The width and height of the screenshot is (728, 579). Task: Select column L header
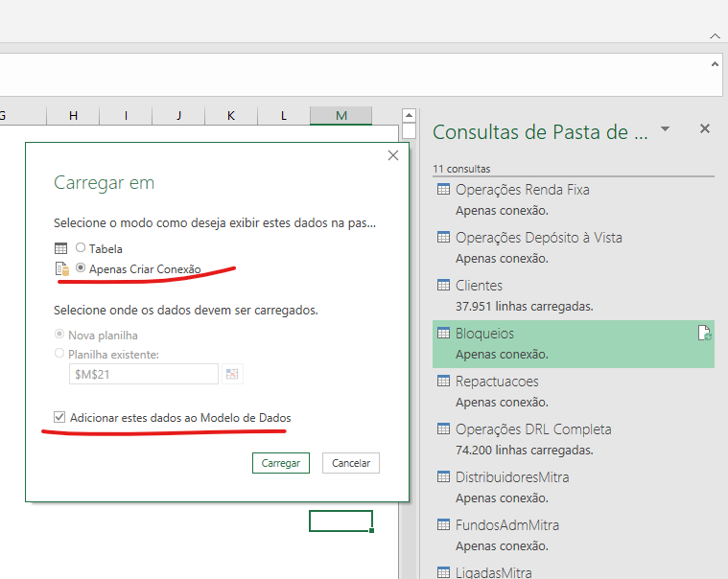[x=284, y=116]
